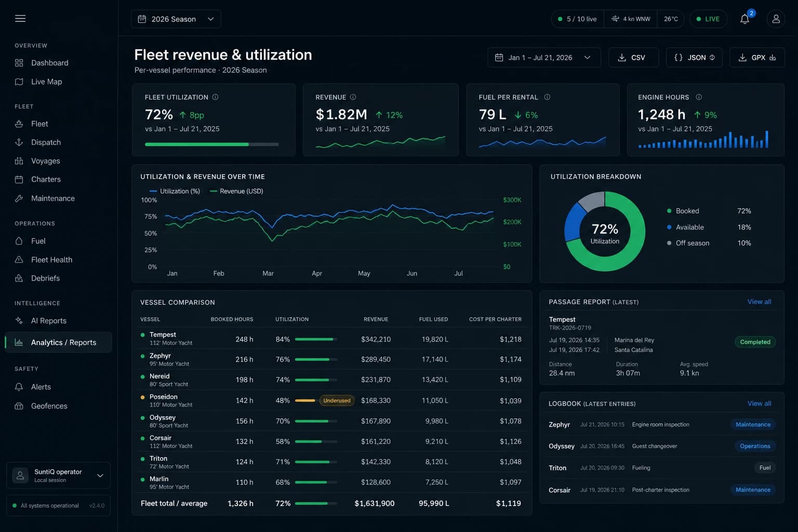Click the Geofences icon in sidebar
This screenshot has height=532, width=798.
pyautogui.click(x=19, y=406)
